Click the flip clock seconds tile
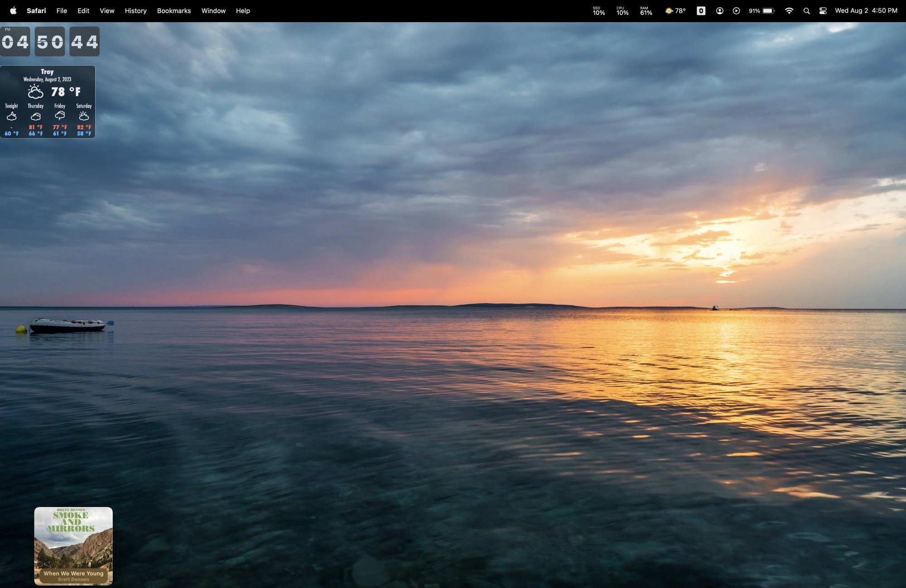 pos(84,42)
